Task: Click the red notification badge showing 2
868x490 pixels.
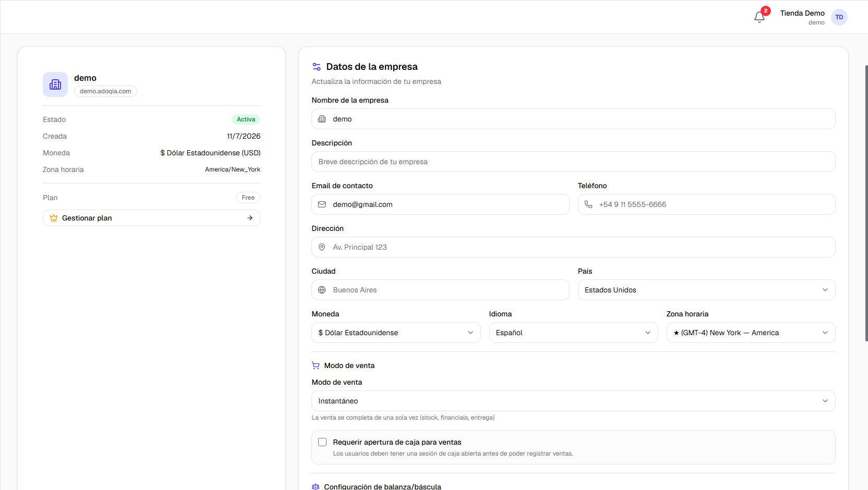Action: [x=766, y=11]
